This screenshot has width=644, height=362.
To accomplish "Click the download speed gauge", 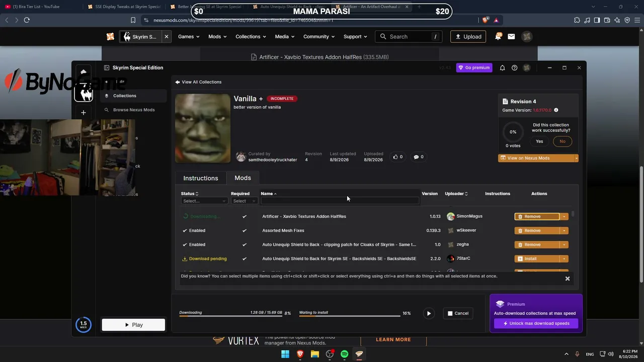I will 84,325.
